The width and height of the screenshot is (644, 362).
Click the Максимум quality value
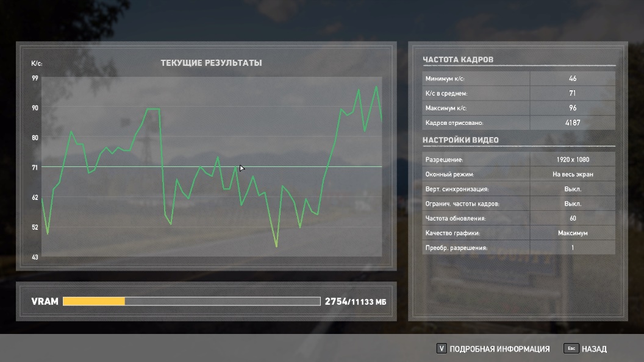tap(573, 233)
